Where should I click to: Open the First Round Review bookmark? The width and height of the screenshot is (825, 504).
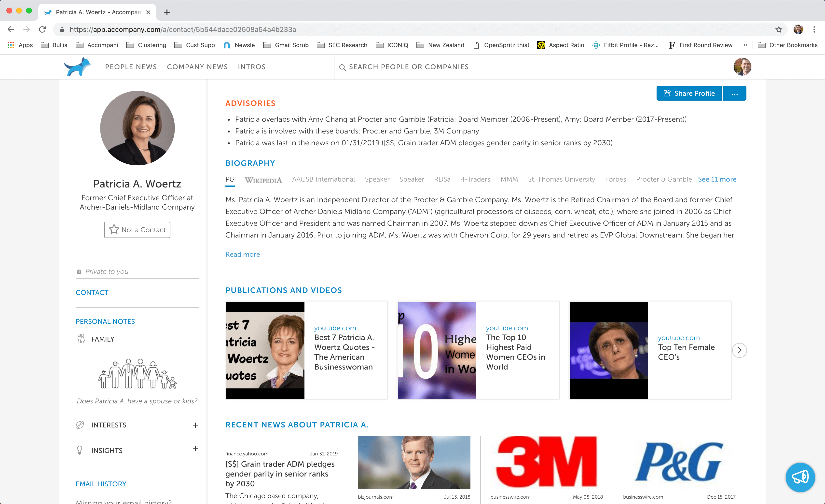tap(701, 45)
